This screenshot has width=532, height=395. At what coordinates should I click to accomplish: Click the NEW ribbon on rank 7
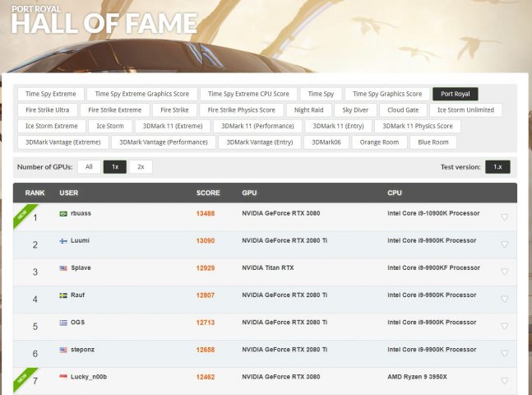[23, 378]
